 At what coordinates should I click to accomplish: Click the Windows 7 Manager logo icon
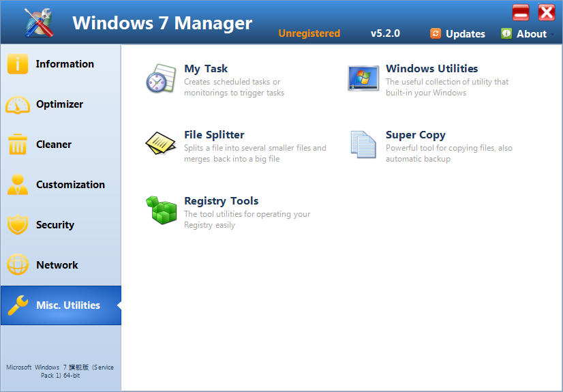coord(39,22)
